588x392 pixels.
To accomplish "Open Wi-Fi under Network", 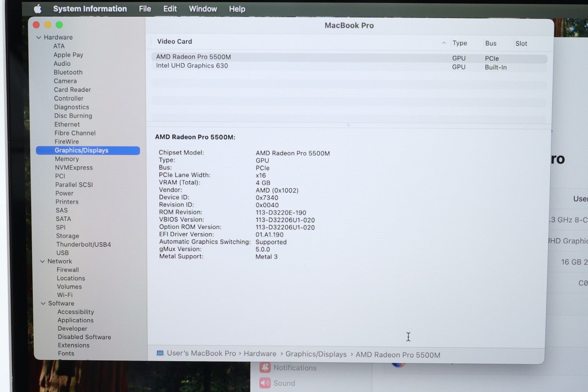I will 65,295.
